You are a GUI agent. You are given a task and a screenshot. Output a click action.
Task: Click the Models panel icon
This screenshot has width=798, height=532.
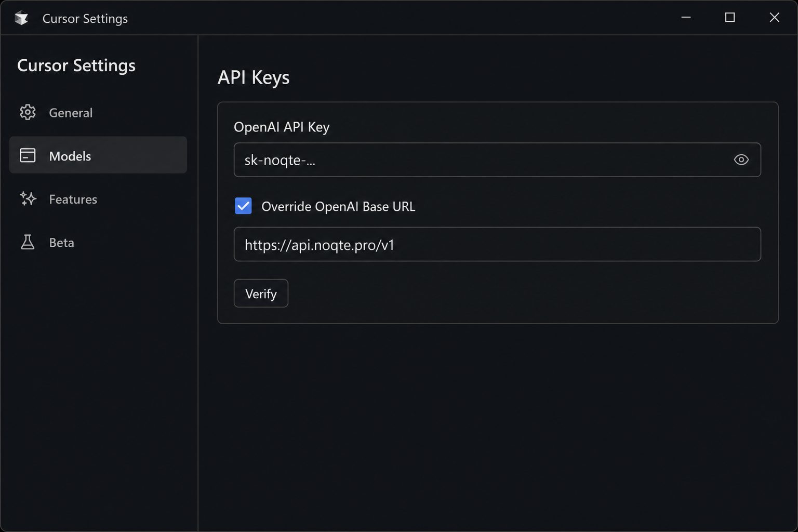point(28,155)
